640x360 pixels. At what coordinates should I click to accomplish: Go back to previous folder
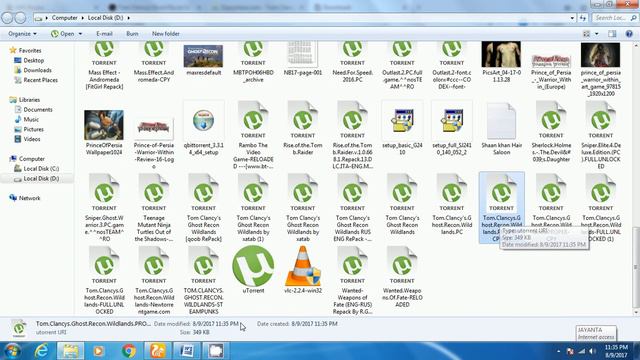(x=7, y=18)
